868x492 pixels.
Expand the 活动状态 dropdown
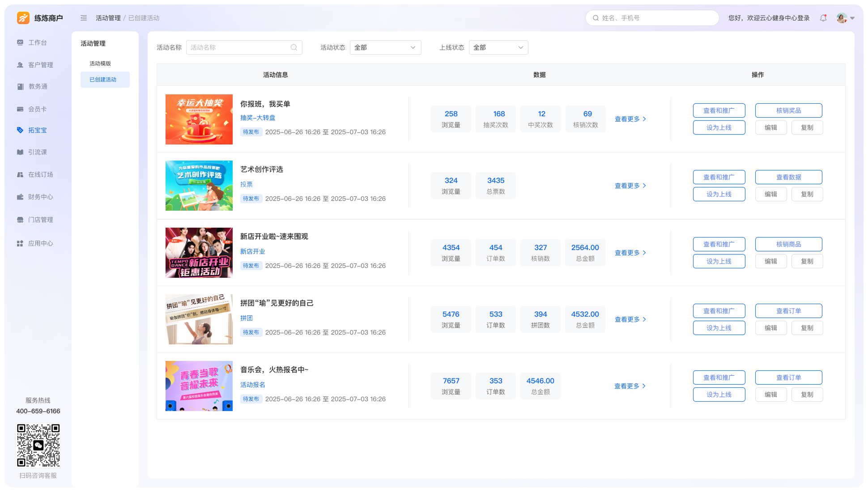click(x=385, y=47)
